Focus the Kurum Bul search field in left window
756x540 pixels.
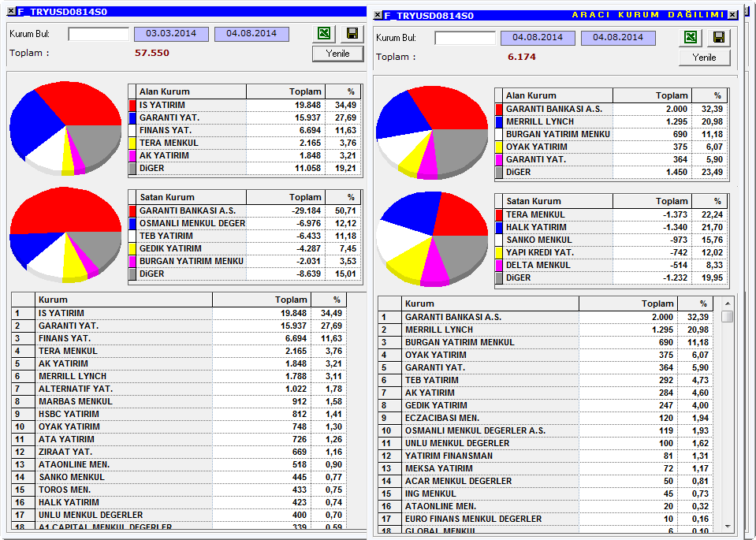coord(99,34)
